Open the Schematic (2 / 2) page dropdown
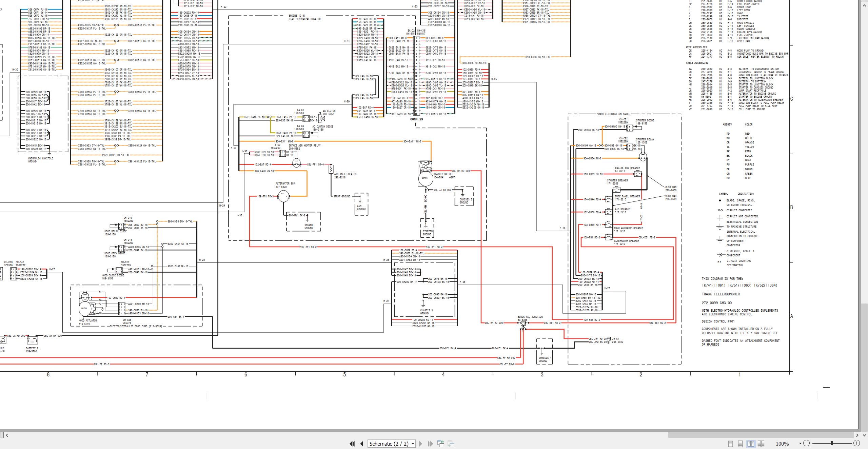868x449 pixels. [413, 444]
